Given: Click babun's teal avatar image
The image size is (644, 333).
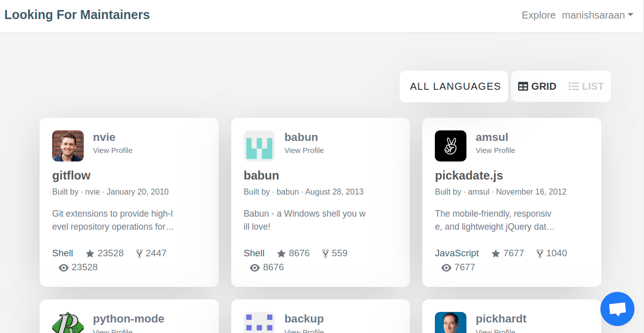Looking at the screenshot, I should (259, 146).
